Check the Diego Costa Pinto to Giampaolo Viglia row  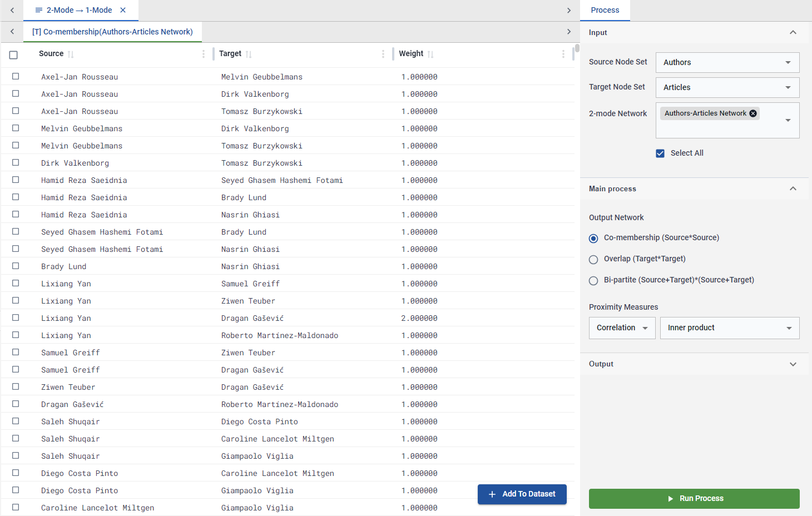[x=16, y=490]
